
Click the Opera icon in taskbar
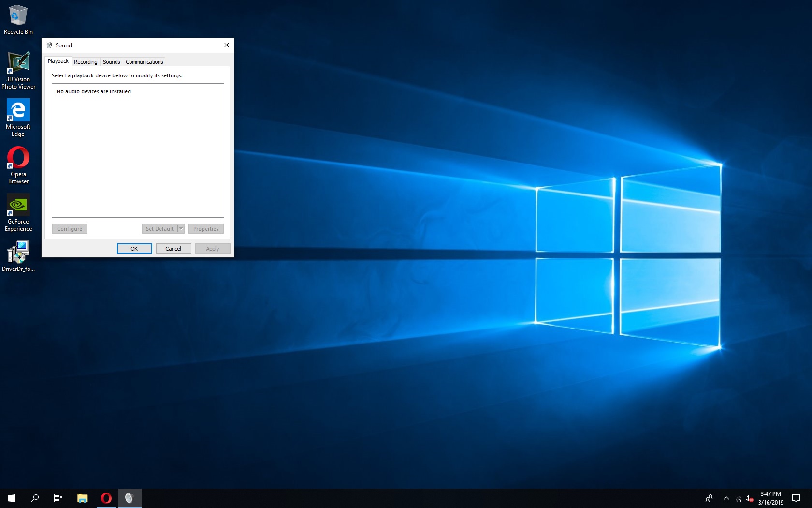pyautogui.click(x=106, y=498)
